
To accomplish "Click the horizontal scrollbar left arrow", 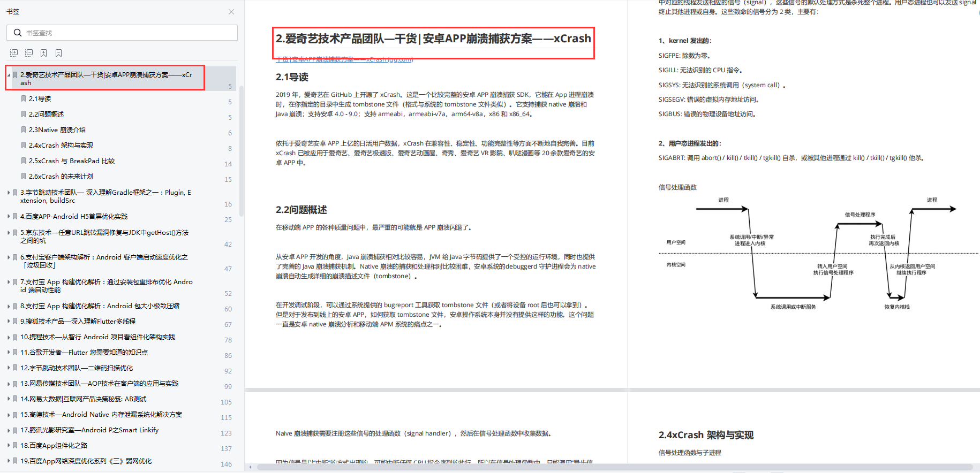I will coord(250,467).
